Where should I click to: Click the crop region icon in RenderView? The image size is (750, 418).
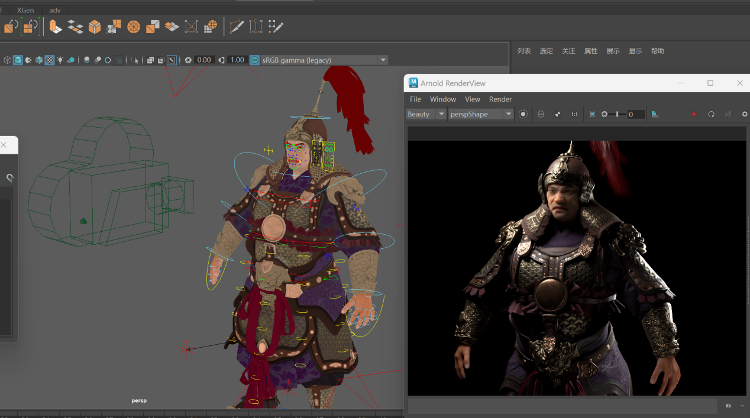coord(591,114)
